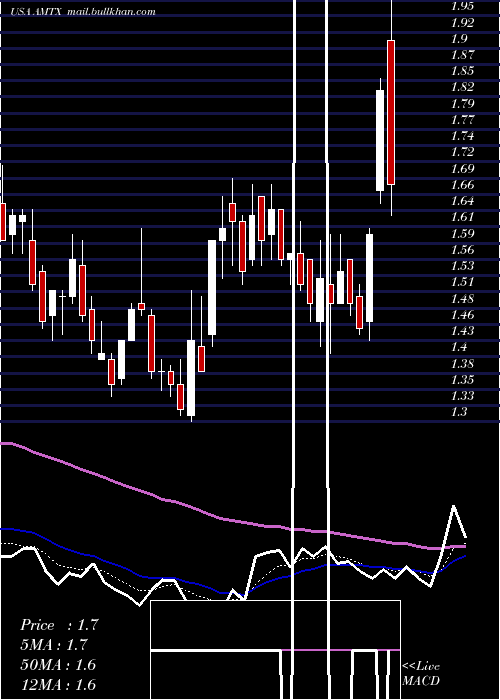Select the 1.46 price axis label
500x700 pixels.
[462, 315]
